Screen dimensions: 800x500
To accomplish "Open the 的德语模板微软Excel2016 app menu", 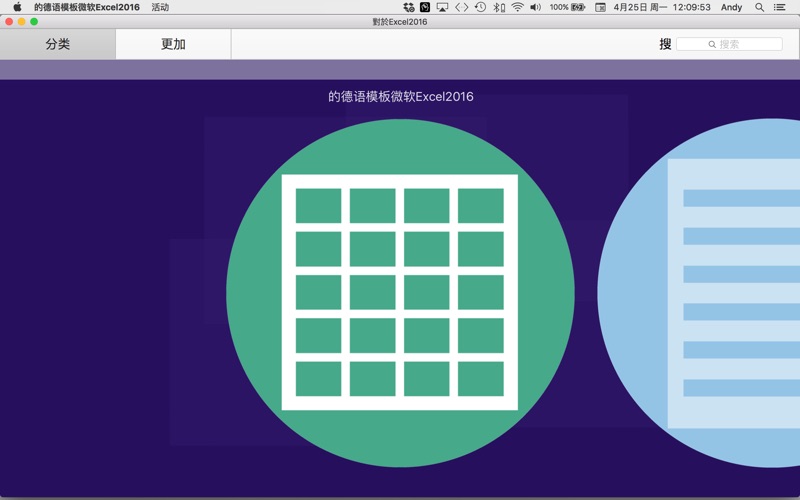I will click(x=87, y=7).
